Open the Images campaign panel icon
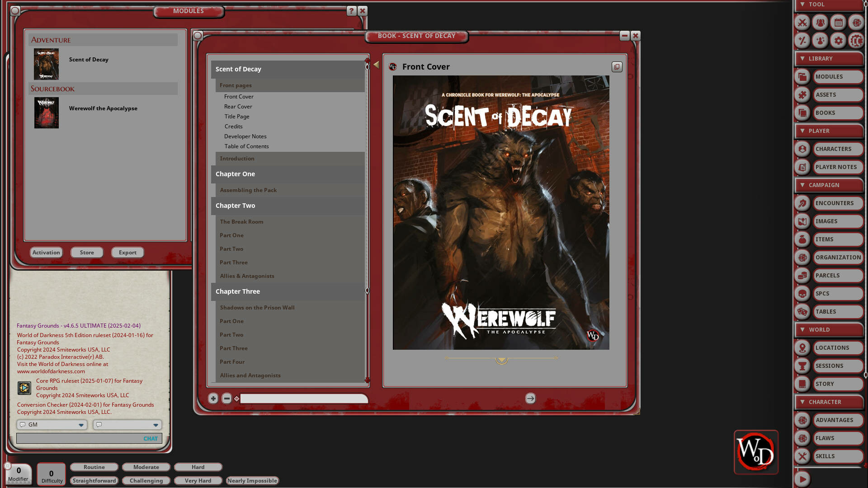Screen dimensions: 868x488 (x=802, y=221)
